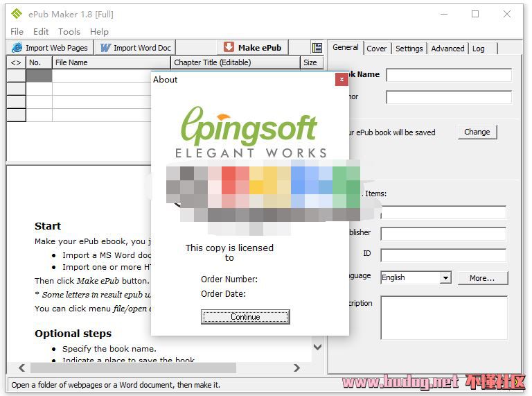Select the first row's No. cell
Screen dimensions: 532x396
coord(39,76)
